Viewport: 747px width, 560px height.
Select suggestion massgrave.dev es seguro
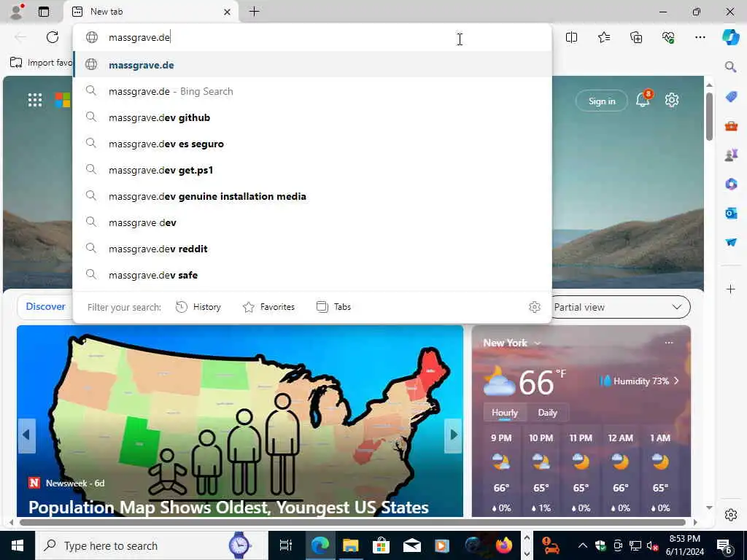pos(312,144)
